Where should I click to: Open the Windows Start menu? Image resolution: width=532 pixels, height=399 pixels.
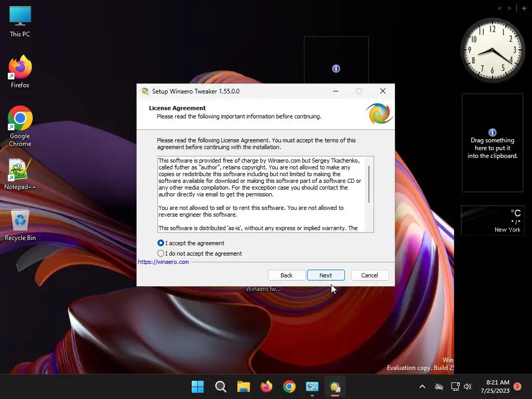197,387
